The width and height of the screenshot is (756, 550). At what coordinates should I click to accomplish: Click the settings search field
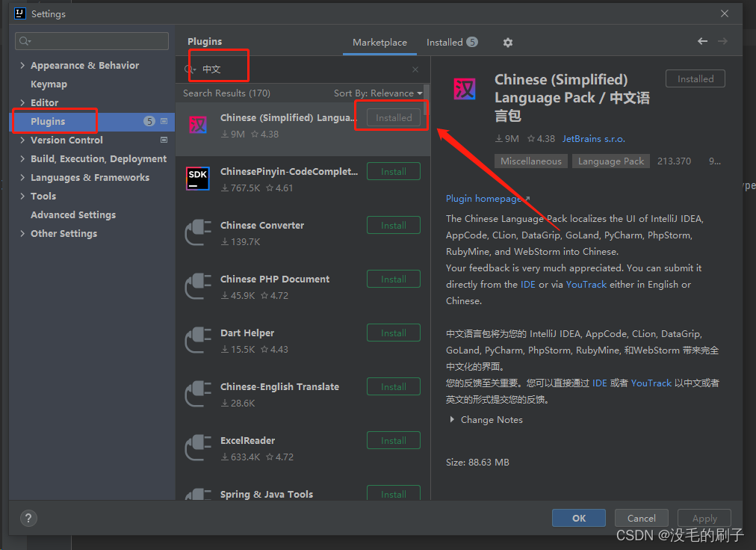(x=92, y=41)
